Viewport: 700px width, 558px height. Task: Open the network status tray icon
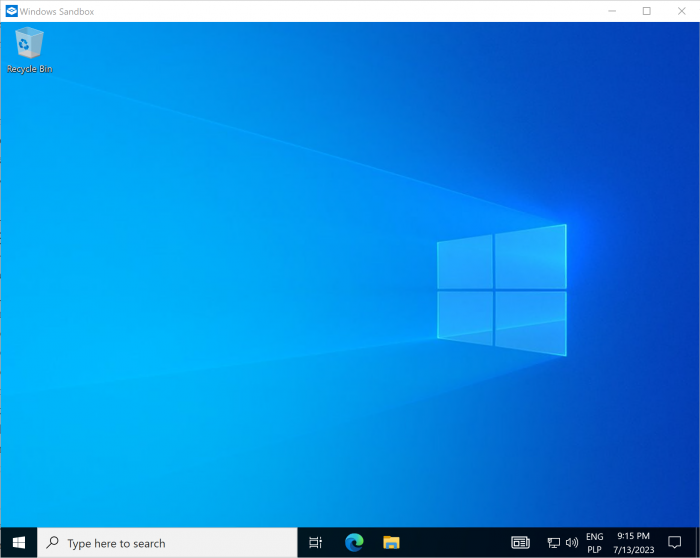pos(553,543)
